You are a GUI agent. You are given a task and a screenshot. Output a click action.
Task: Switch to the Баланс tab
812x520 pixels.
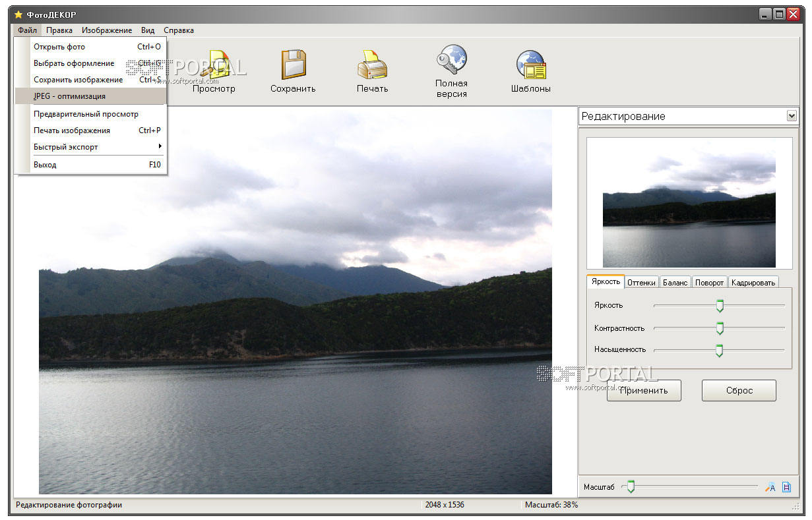[x=675, y=282]
